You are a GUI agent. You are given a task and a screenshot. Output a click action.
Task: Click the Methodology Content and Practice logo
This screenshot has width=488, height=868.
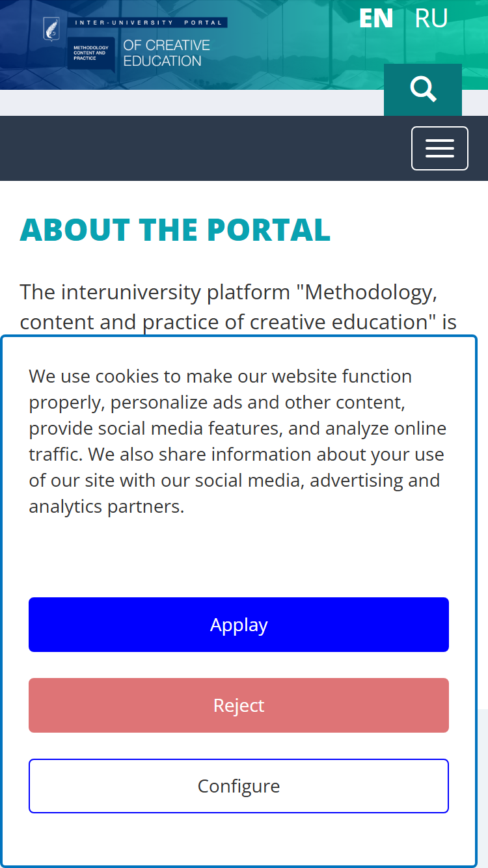coord(91,53)
